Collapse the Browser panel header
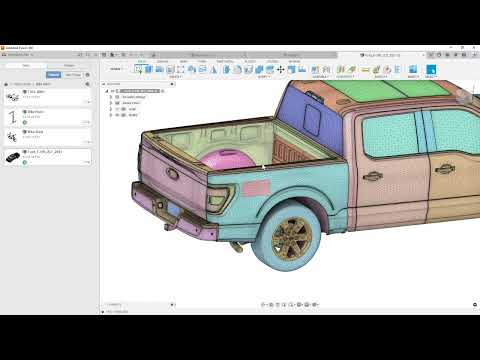 [103, 84]
